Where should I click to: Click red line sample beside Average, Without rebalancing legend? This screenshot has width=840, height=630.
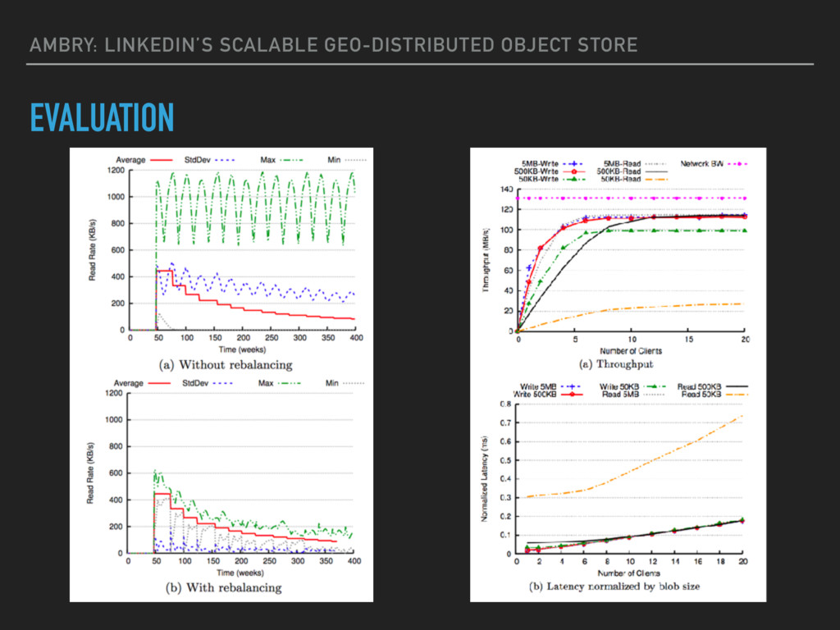(162, 160)
